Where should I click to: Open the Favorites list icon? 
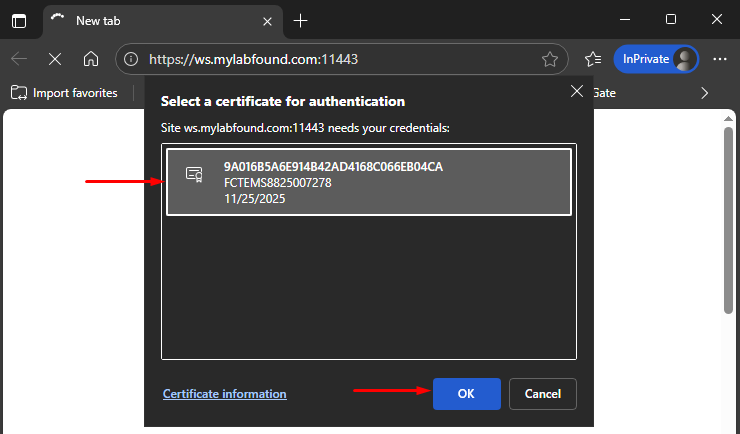tap(593, 59)
